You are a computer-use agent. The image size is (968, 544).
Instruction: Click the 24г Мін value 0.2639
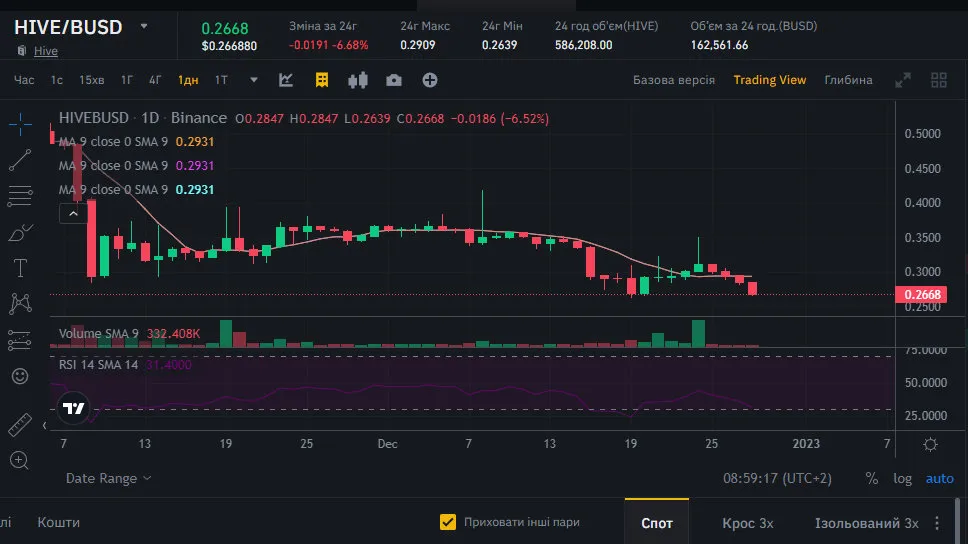[499, 45]
